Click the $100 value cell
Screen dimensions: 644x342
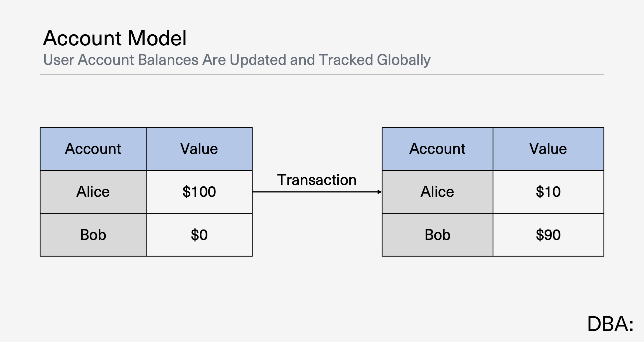point(199,192)
